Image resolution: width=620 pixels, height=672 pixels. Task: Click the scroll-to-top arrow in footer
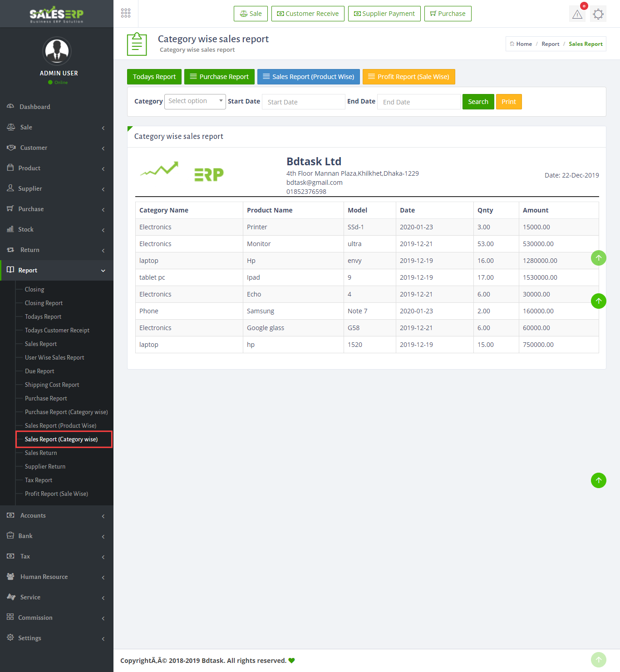click(x=598, y=660)
